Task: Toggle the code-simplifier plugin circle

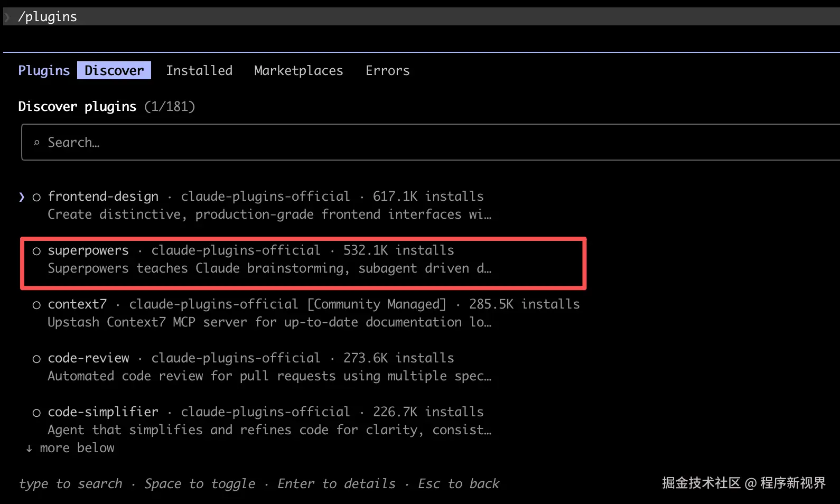Action: tap(36, 413)
